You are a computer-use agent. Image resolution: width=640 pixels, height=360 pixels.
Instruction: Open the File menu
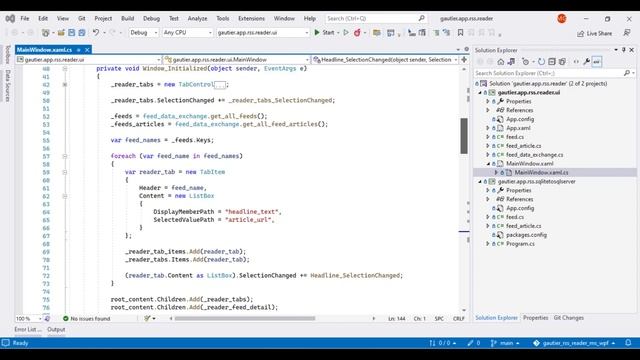click(x=25, y=18)
